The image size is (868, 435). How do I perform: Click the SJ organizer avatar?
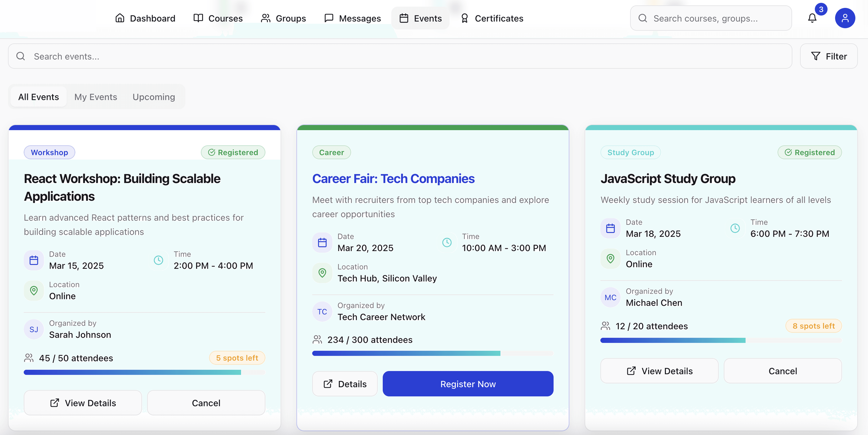[x=34, y=329]
